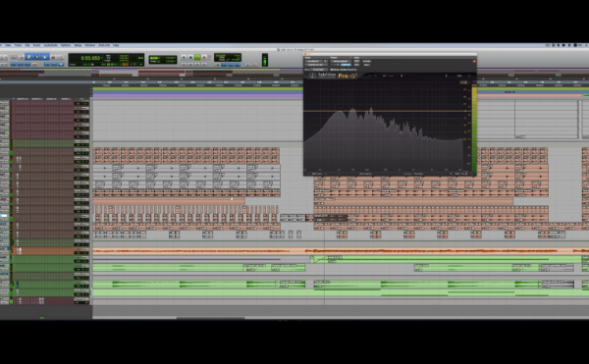Click the Stop transport button
Image resolution: width=589 pixels, height=364 pixels.
(190, 58)
